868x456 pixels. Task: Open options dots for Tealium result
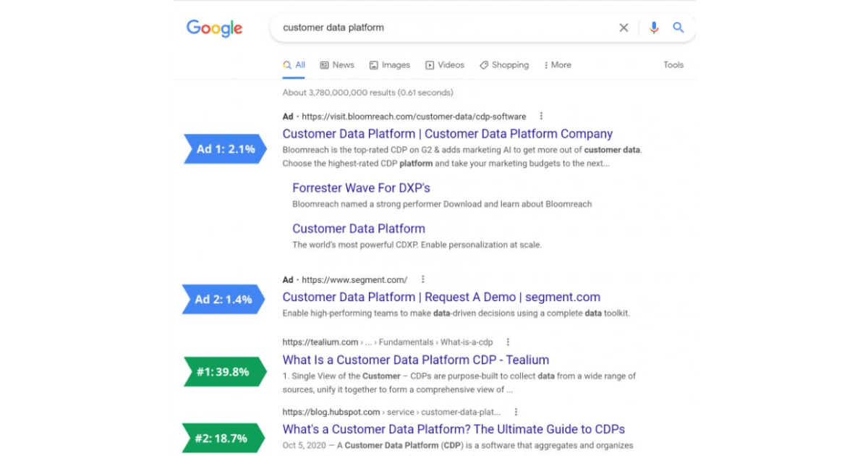[x=508, y=342]
